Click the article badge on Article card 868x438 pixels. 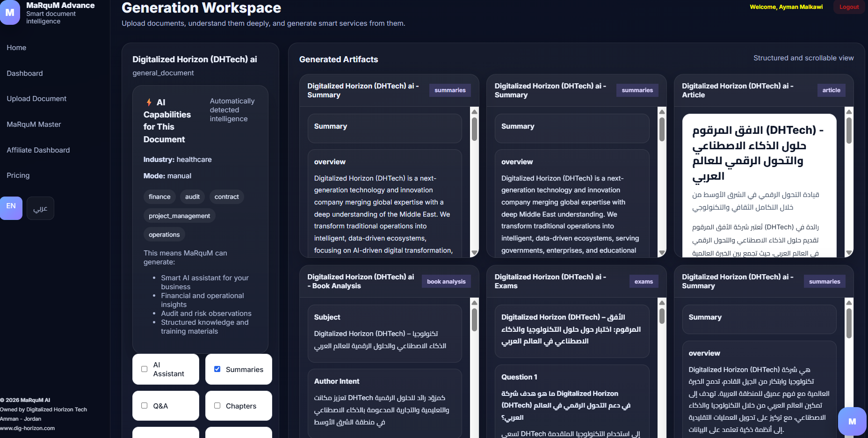point(831,90)
